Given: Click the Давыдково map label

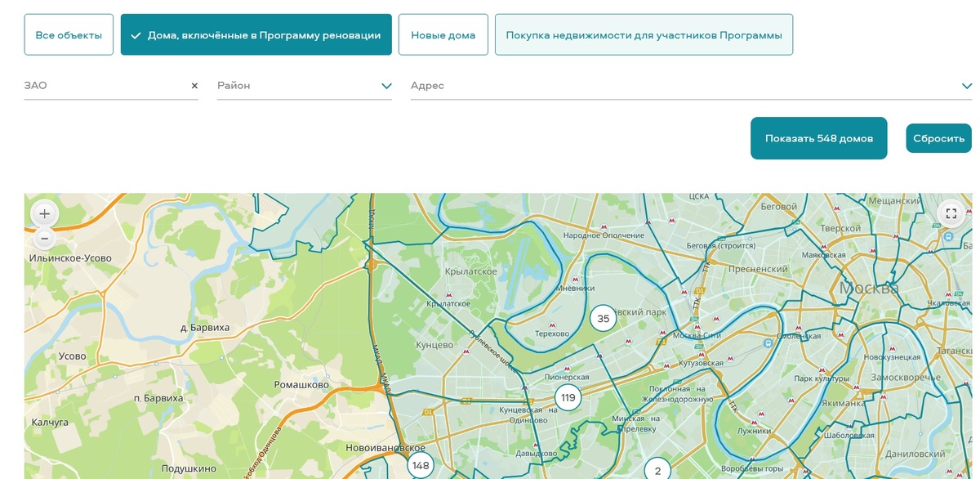Looking at the screenshot, I should coord(537,454).
